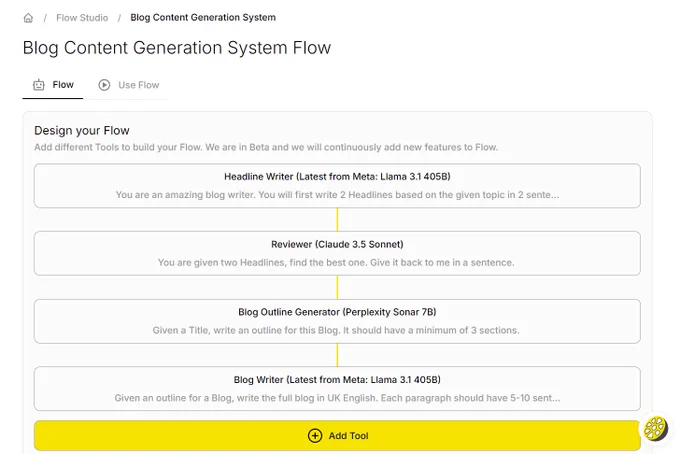680x454 pixels.
Task: Click the 'Design your Flow' heading
Action: point(82,131)
